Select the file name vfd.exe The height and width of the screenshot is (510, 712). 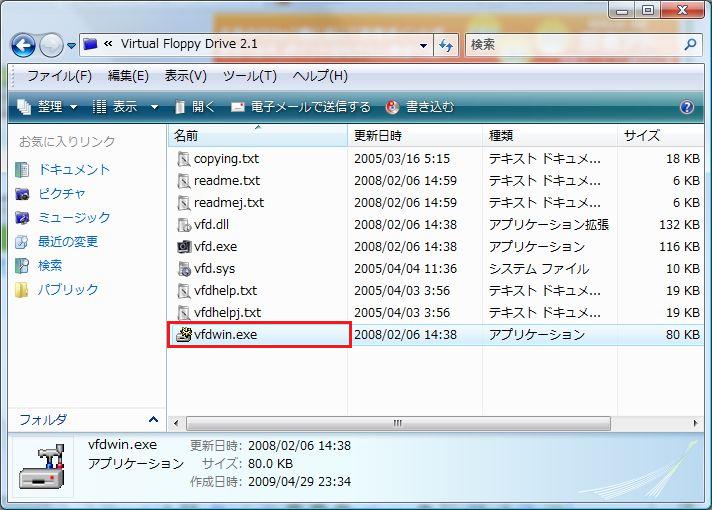215,247
